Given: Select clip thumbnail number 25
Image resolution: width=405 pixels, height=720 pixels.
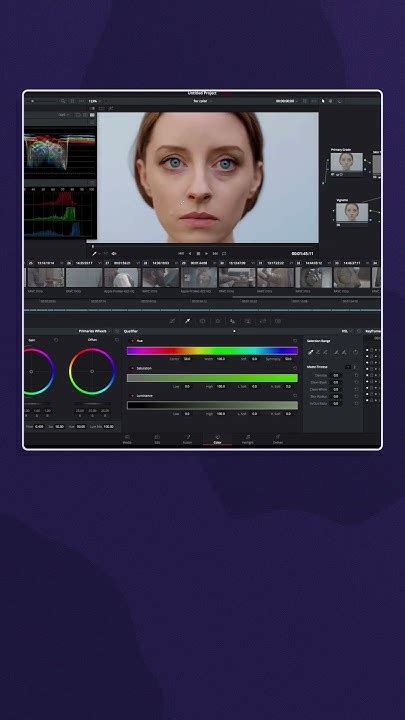Looking at the screenshot, I should 46,277.
